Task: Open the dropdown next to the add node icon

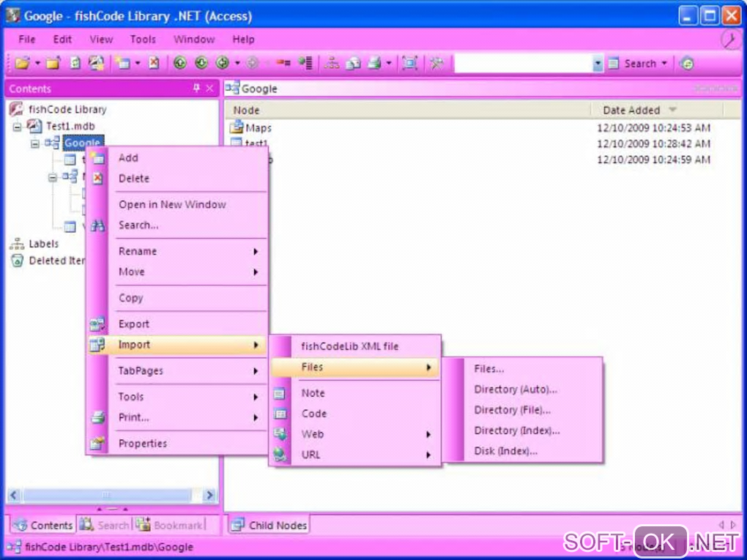Action: pos(138,63)
